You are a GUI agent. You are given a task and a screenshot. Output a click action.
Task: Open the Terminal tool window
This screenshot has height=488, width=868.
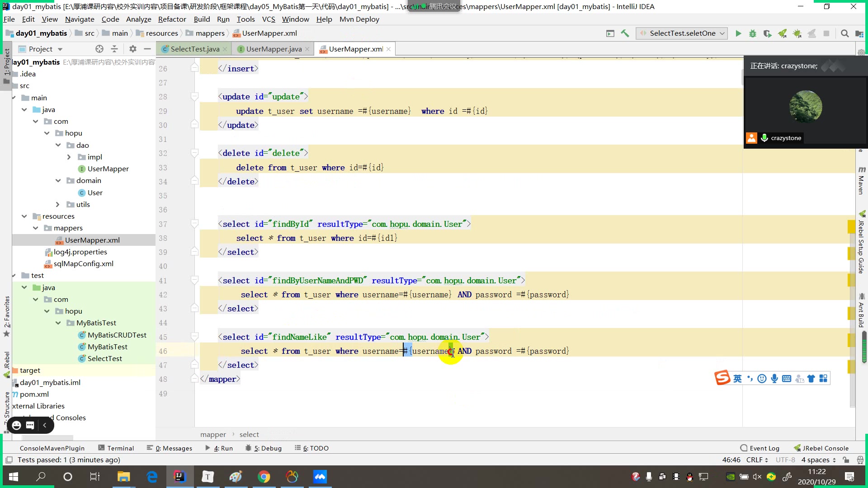pyautogui.click(x=116, y=448)
